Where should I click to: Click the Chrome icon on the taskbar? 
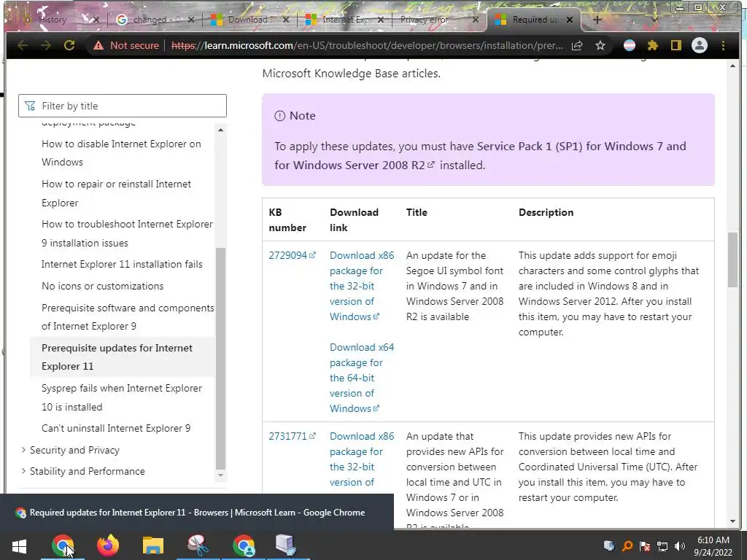click(x=63, y=545)
